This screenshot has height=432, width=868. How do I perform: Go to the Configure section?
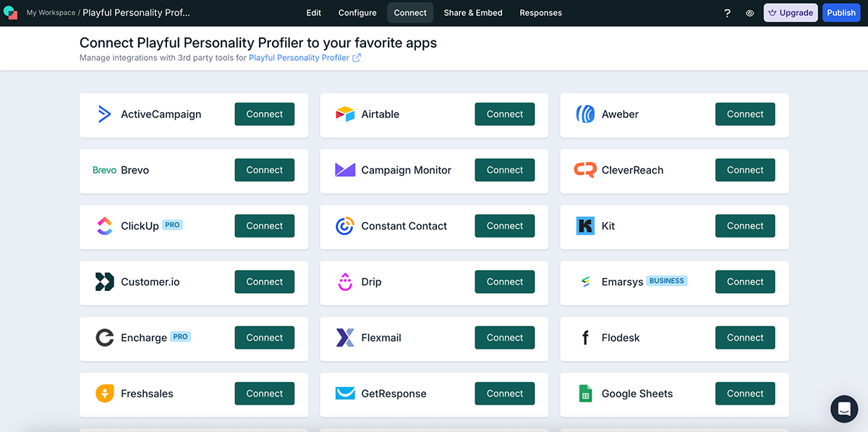point(357,12)
